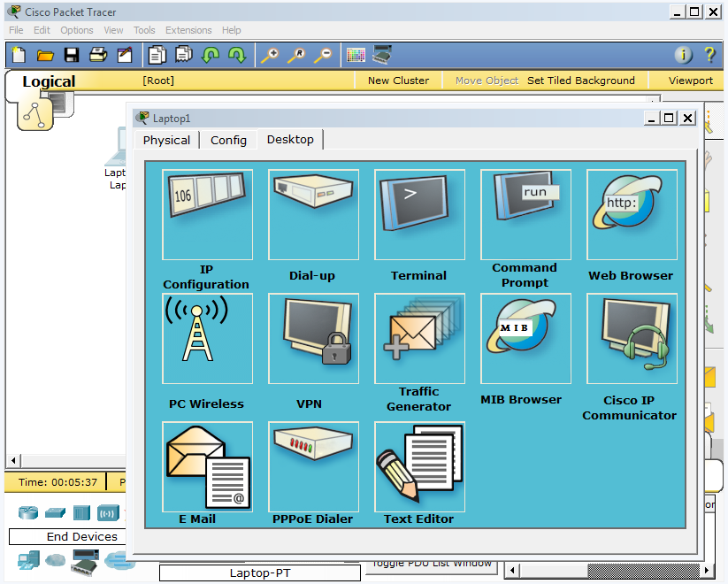Select the Wireless Devices category icon
728x584 pixels.
coord(108,513)
